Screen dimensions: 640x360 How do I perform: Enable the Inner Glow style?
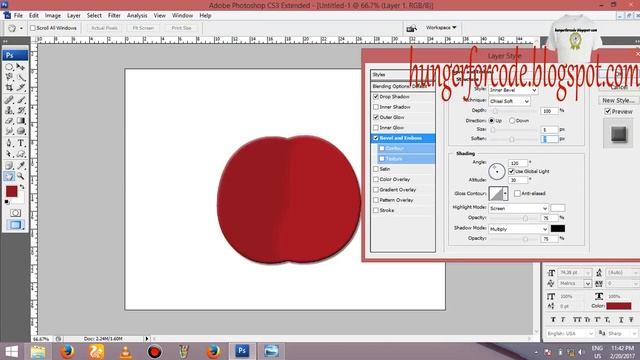pos(376,128)
